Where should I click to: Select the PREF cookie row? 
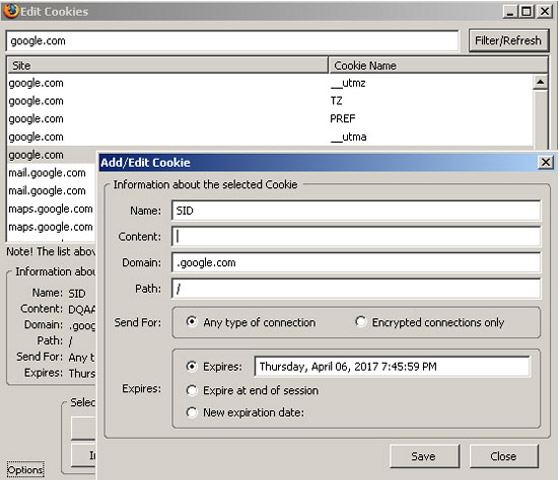[x=270, y=119]
